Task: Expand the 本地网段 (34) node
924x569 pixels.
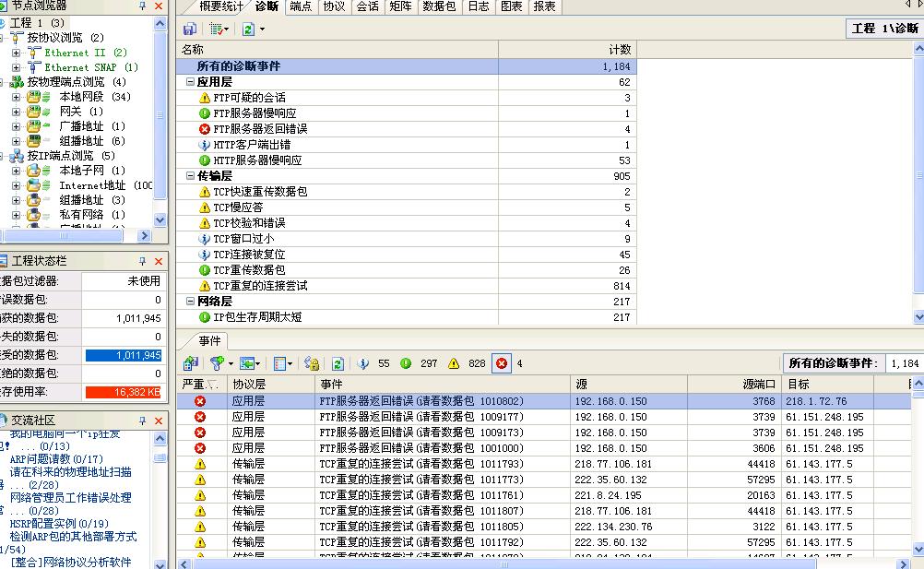Action: (x=16, y=97)
